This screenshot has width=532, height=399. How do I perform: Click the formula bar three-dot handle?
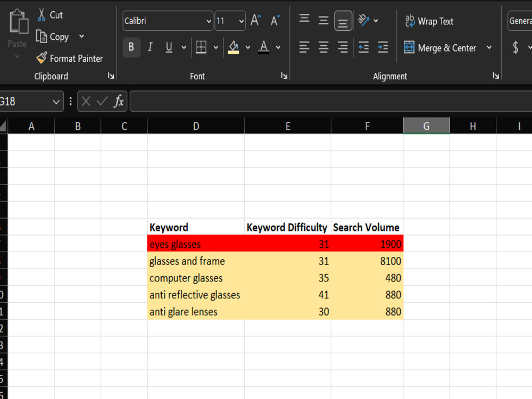click(71, 101)
